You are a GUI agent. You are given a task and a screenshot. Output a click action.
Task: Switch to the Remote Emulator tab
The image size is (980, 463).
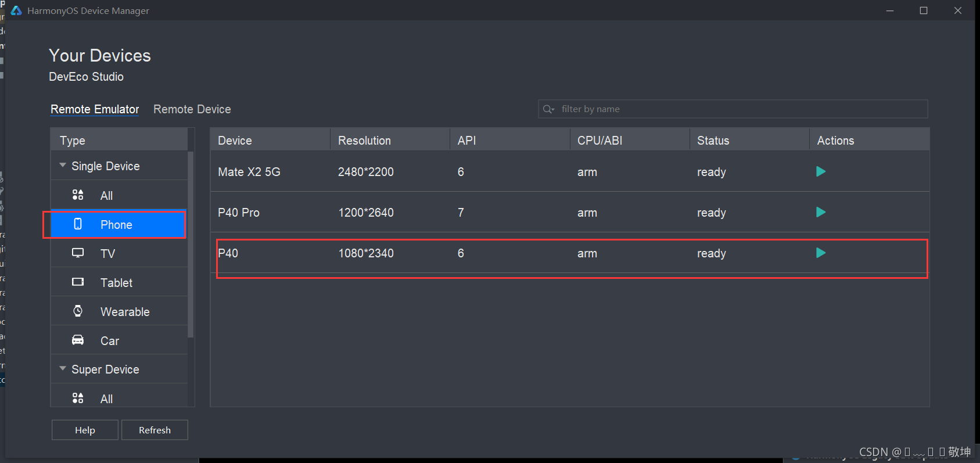click(95, 109)
